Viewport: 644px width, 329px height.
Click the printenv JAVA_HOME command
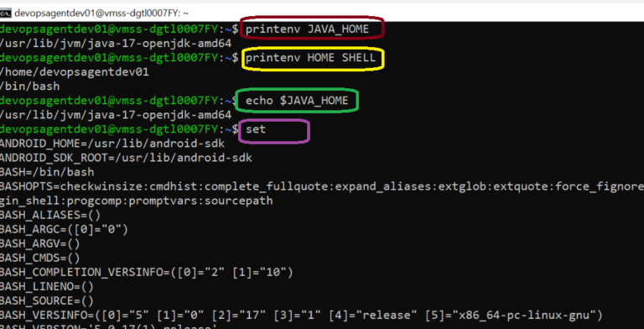(x=307, y=29)
